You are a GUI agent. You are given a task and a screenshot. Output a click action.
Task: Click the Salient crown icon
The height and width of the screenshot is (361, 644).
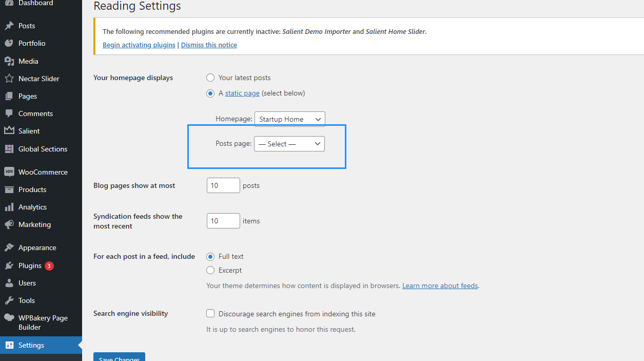click(9, 131)
